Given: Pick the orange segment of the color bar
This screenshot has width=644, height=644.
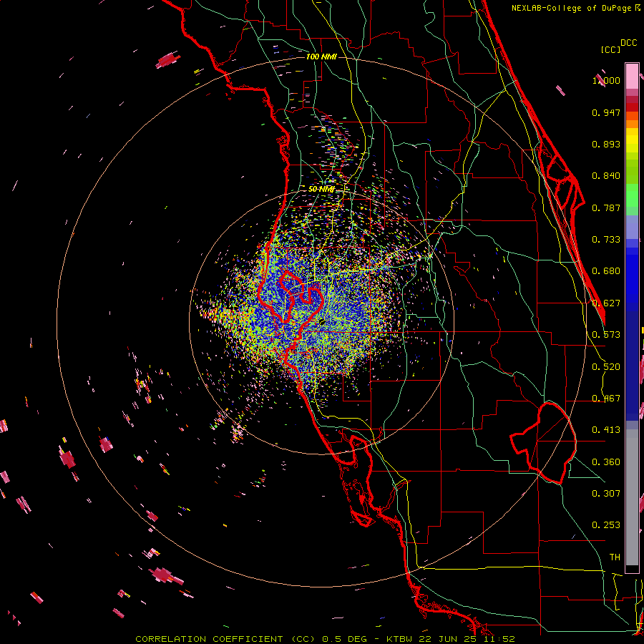Looking at the screenshot, I should pyautogui.click(x=632, y=124).
